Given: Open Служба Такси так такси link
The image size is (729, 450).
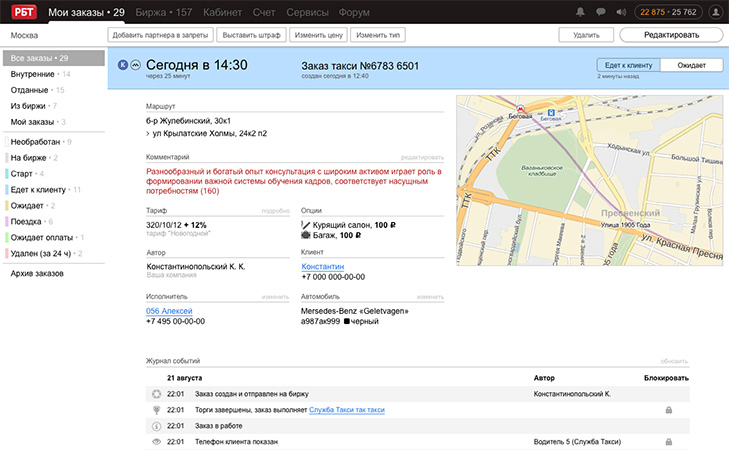Looking at the screenshot, I should pyautogui.click(x=347, y=410).
